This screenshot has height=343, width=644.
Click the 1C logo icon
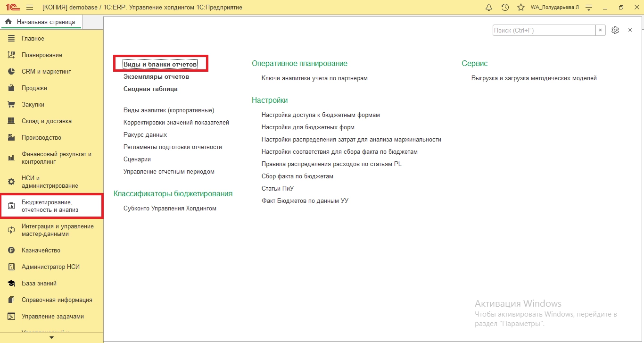[x=12, y=7]
